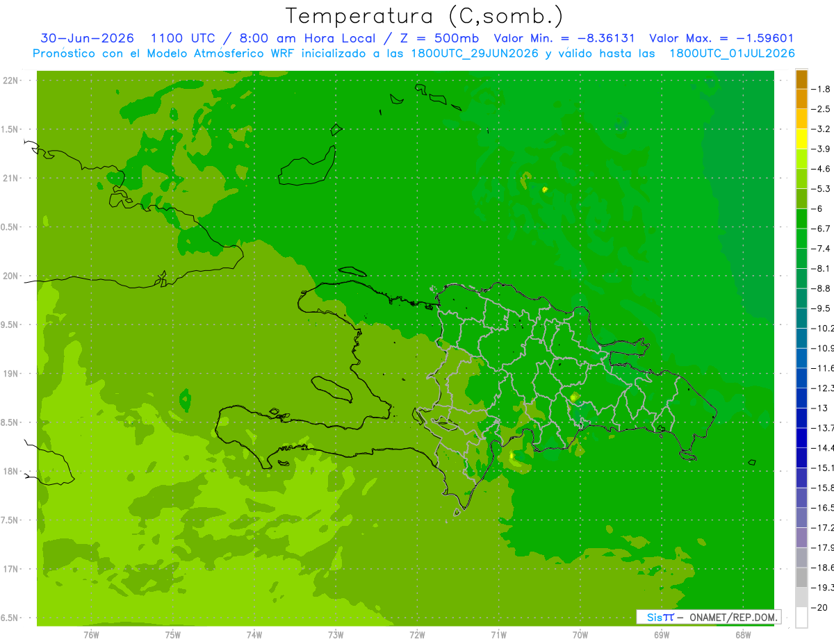Pick the swatch between -4.6 and -5.3
Screen dimensions: 834x644
click(801, 179)
